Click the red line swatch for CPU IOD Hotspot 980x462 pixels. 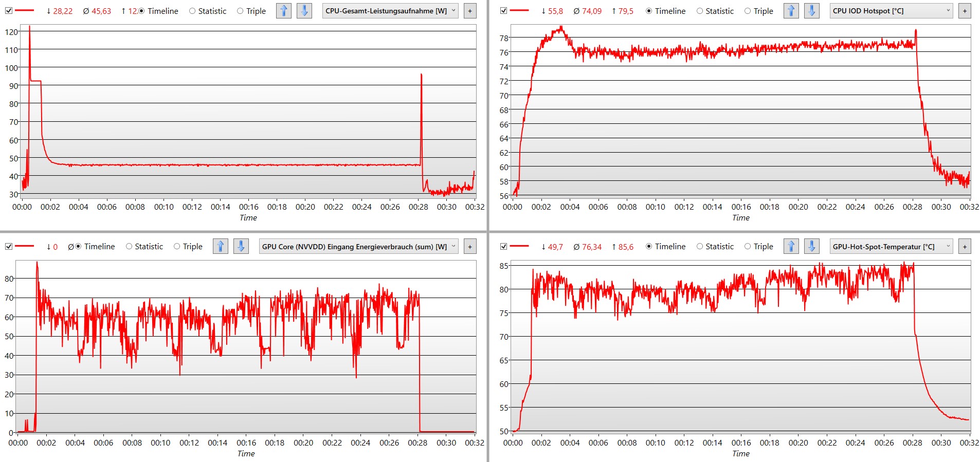pos(519,11)
